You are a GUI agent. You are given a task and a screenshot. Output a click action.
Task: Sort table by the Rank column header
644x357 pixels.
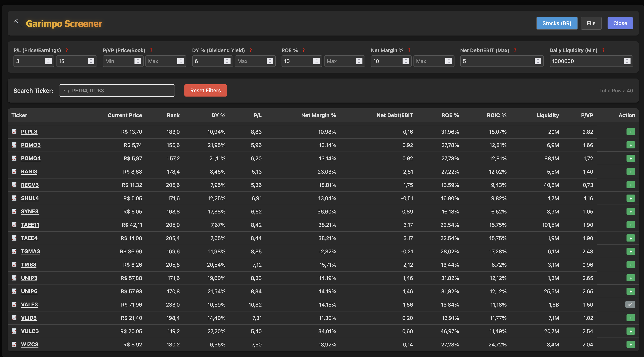(173, 115)
